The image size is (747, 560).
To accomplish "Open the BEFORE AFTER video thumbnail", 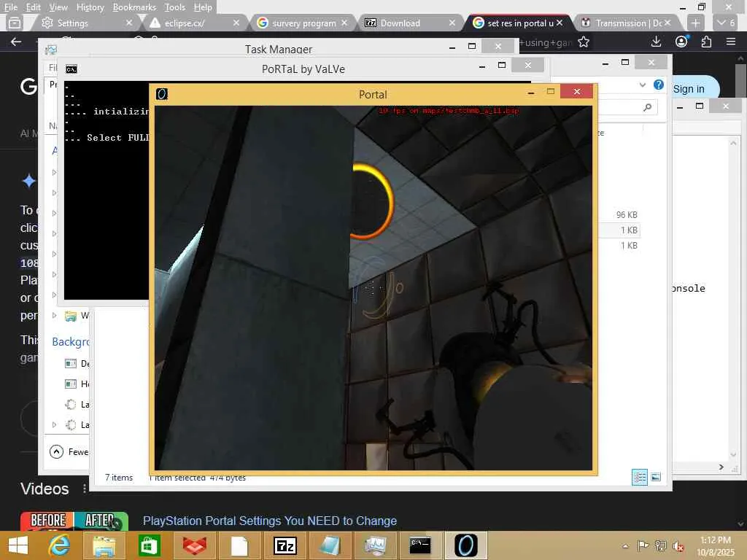I will 74,521.
